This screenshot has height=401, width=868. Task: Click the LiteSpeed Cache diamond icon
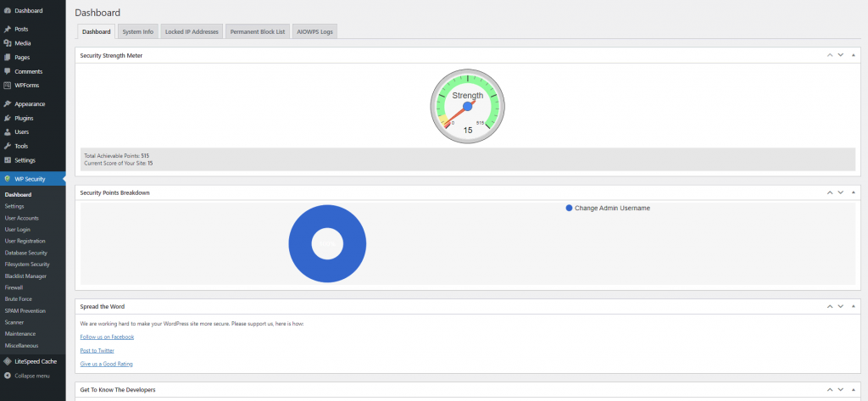pos(8,361)
